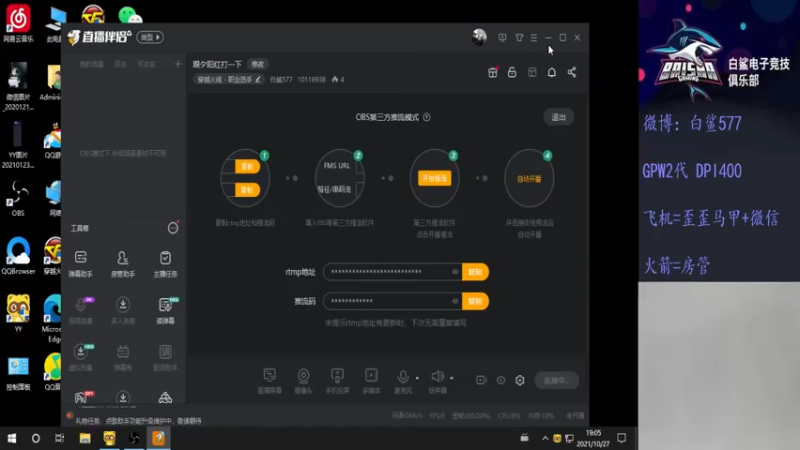
Task: Open QQBrowser shortcut on desktop
Action: coord(18,256)
